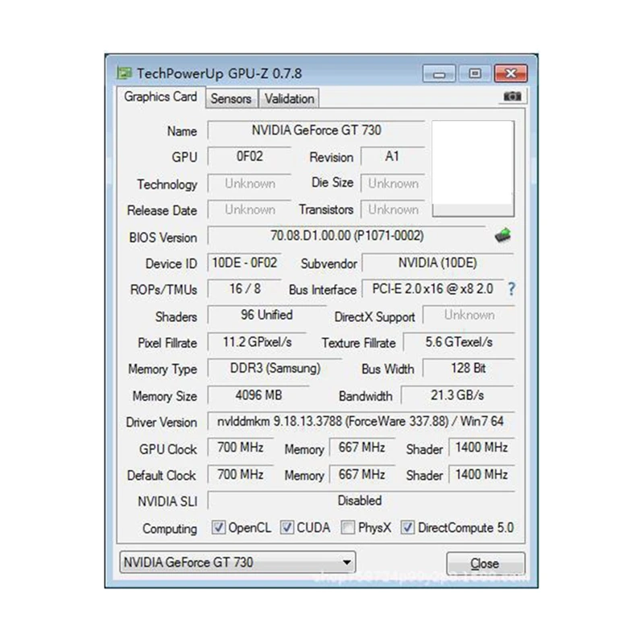Click the 'Driver Version' label
Screen dimensions: 644x644
tap(162, 423)
